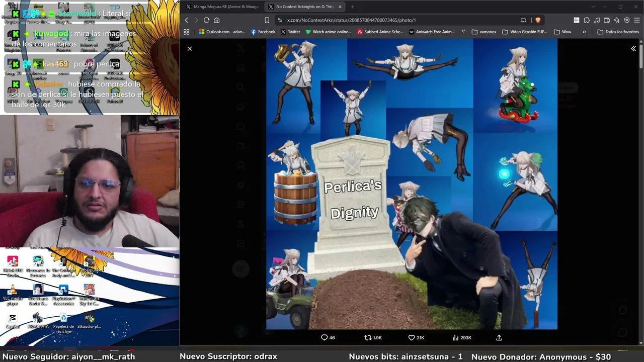
Task: Open the media control music icon
Action: [597, 20]
